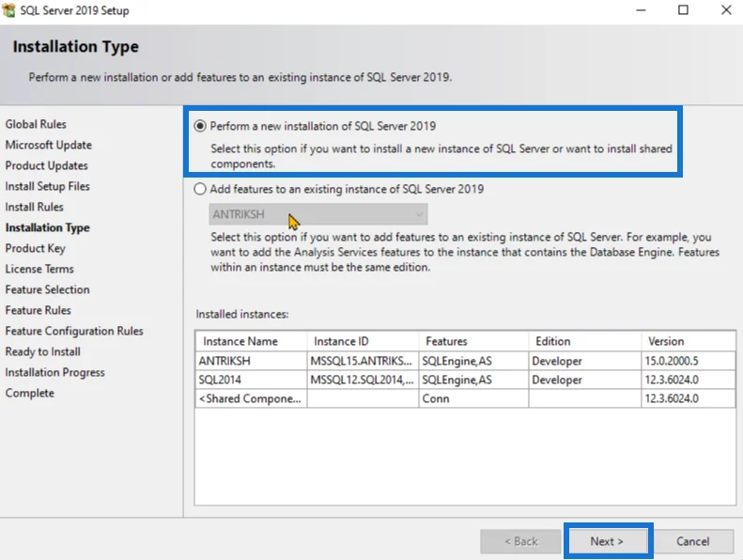Click the MSSQL15.ANTRIKS... instance ID cell
This screenshot has height=560, width=743.
[x=363, y=361]
